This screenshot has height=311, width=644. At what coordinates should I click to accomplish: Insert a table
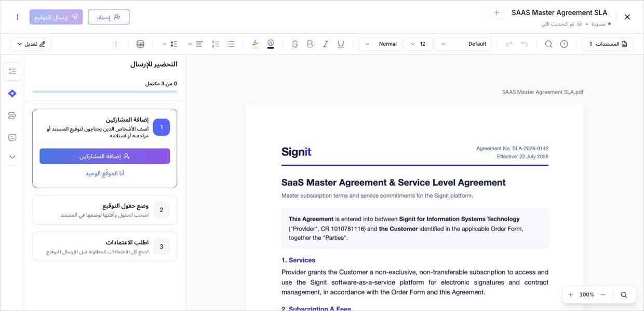140,44
